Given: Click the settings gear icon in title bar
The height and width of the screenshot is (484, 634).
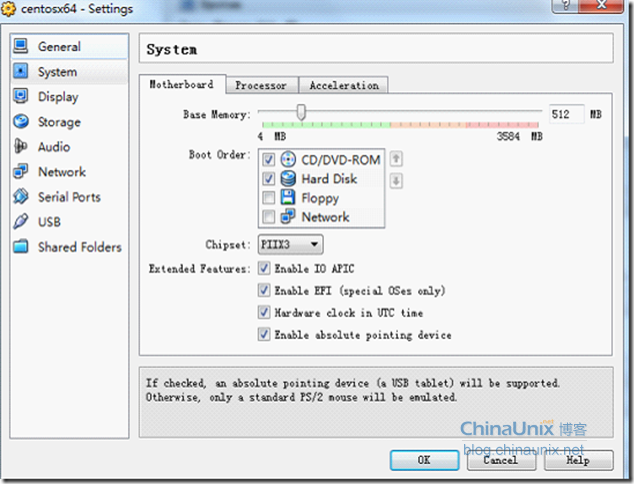Looking at the screenshot, I should (8, 8).
